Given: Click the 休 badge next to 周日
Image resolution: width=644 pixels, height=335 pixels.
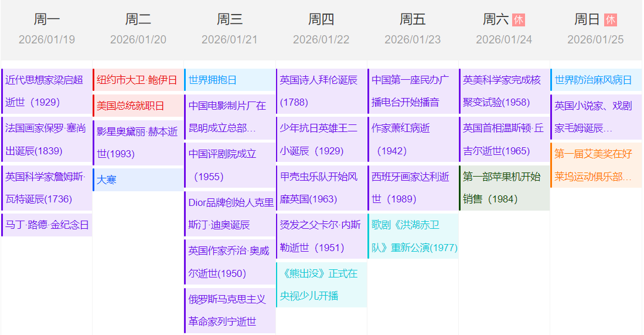Looking at the screenshot, I should pos(610,20).
